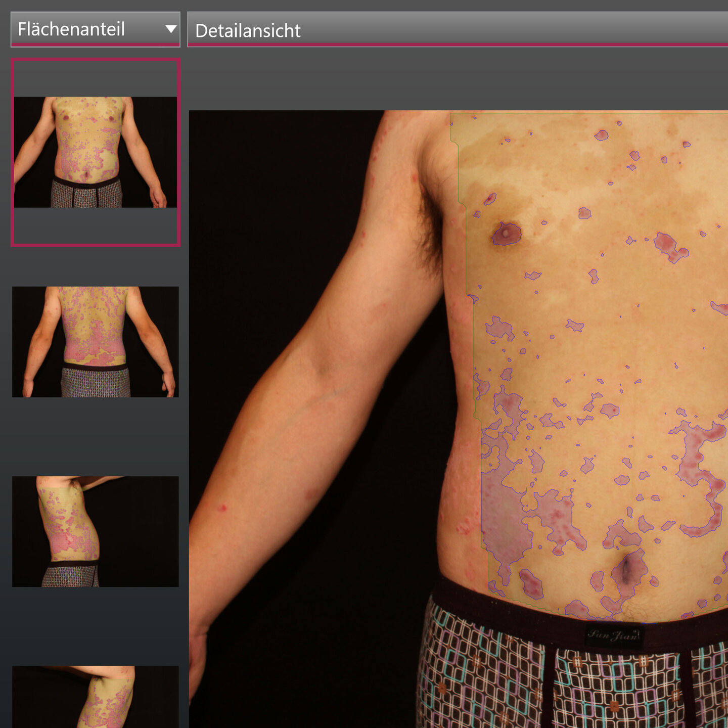Select the front torso thumbnail
728x728 pixels.
coord(96,152)
